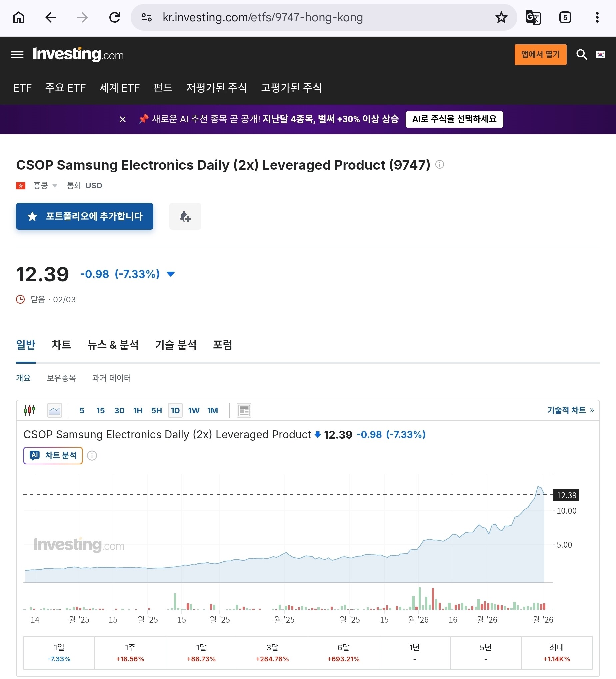Image resolution: width=616 pixels, height=679 pixels.
Task: Open the hamburger navigation menu
Action: pos(17,55)
